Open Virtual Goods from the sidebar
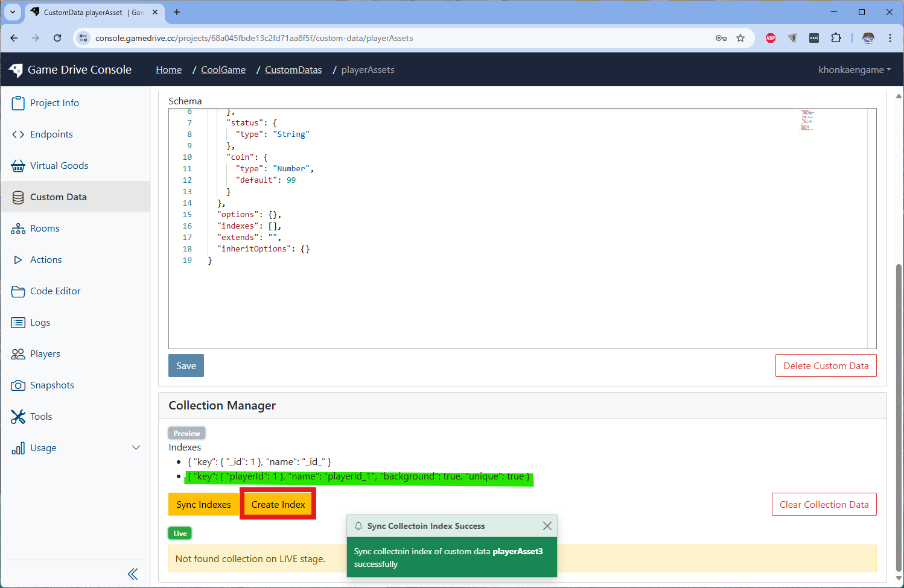This screenshot has width=904, height=588. coord(59,165)
